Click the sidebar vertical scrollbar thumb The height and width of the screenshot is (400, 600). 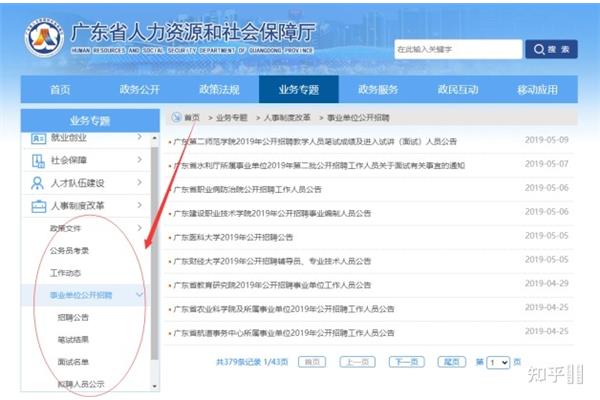155,253
